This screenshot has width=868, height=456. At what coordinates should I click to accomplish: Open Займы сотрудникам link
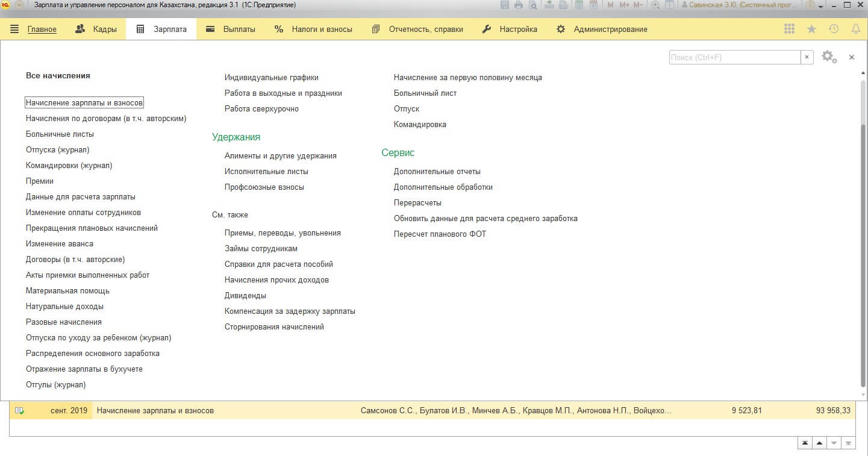[261, 249]
